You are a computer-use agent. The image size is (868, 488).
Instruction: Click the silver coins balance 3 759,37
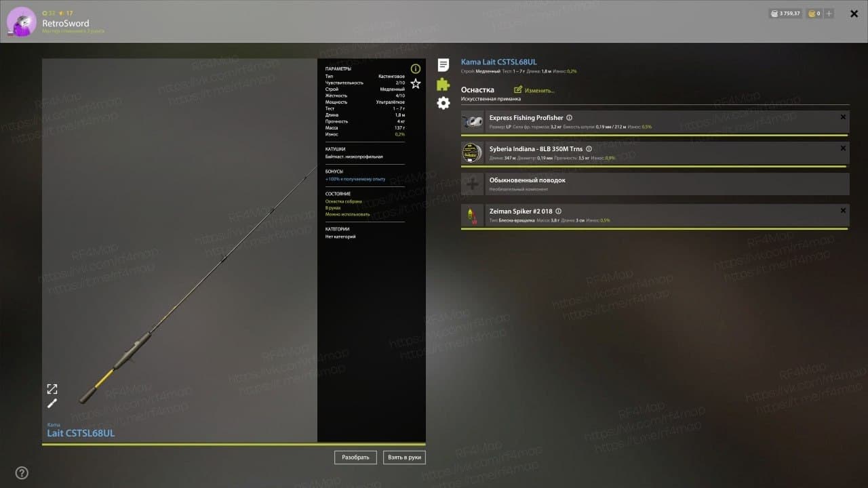click(x=785, y=14)
